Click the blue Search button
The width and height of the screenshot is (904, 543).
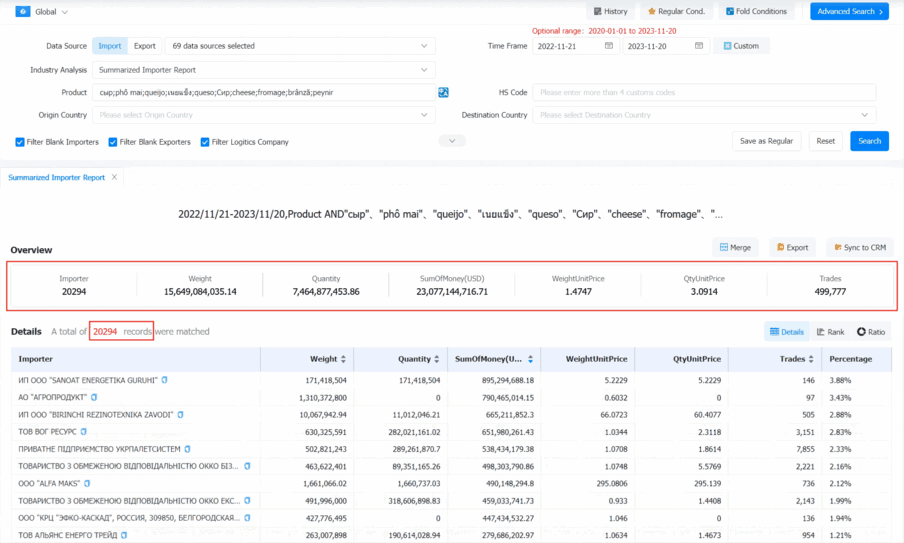[869, 141]
